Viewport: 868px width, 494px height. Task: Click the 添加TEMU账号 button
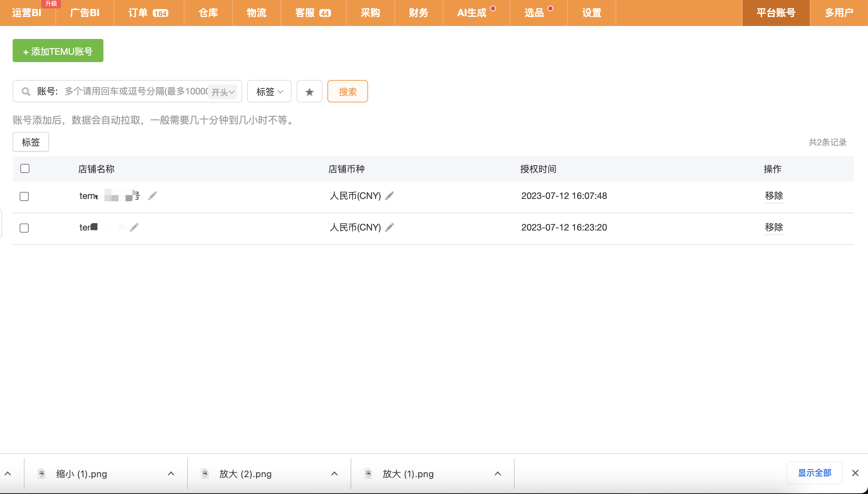pos(58,51)
